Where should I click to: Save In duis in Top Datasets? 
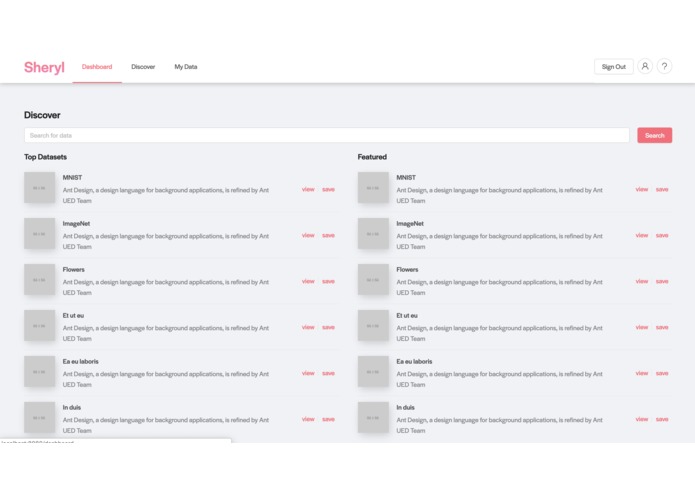click(x=328, y=420)
